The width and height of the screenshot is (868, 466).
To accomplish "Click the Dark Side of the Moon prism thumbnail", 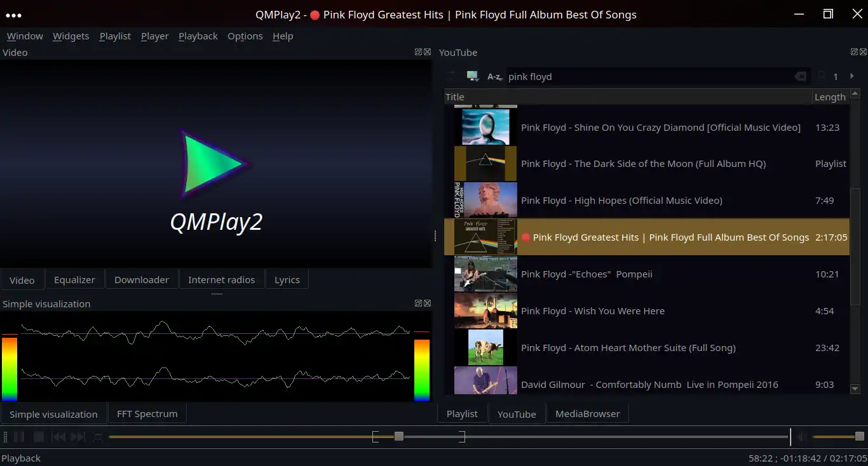I will pos(485,164).
